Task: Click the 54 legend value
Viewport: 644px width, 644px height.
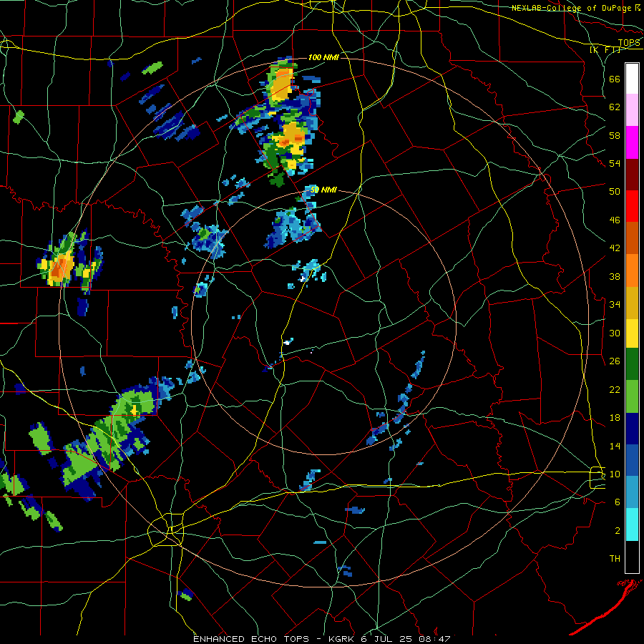Action: (615, 163)
